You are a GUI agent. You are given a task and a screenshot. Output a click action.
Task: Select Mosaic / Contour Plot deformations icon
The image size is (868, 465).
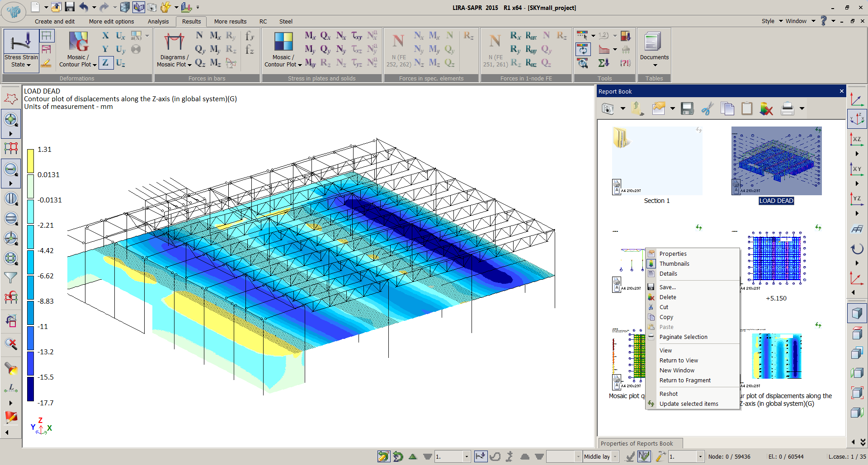[x=78, y=42]
